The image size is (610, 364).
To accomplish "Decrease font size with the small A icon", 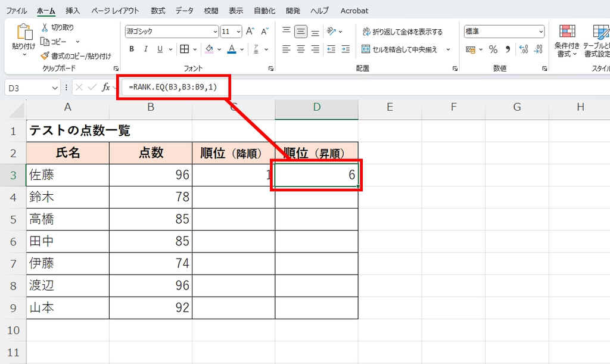I will pos(265,32).
